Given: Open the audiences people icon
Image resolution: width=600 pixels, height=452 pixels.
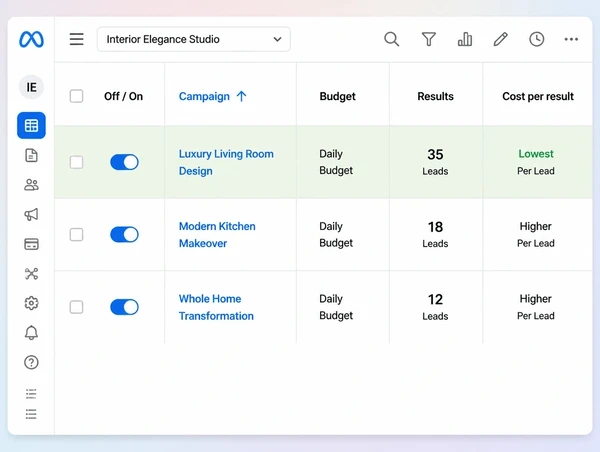Looking at the screenshot, I should [31, 185].
